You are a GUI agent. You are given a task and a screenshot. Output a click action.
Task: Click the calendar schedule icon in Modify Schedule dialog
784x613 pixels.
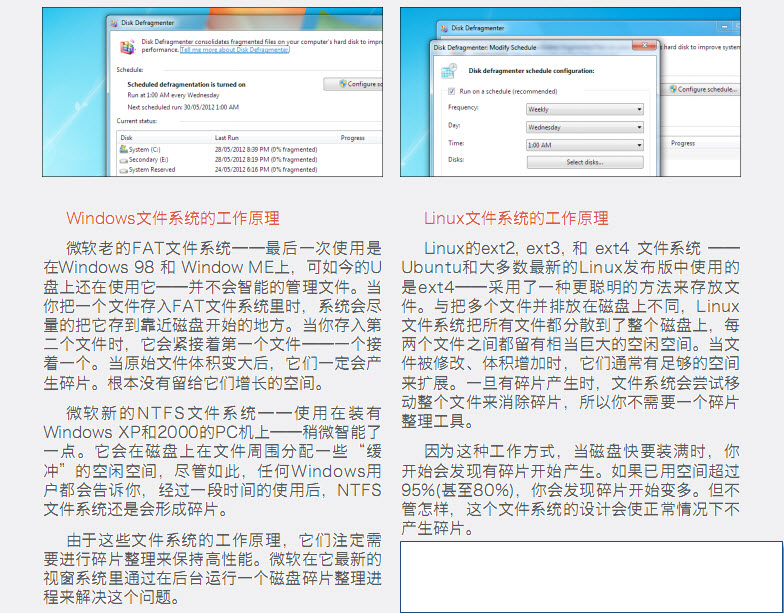449,71
